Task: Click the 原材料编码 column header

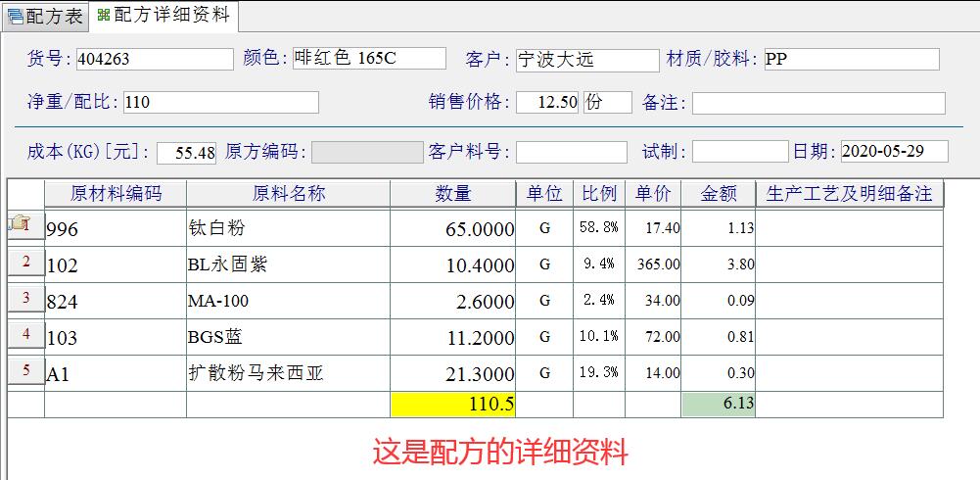Action: point(116,194)
